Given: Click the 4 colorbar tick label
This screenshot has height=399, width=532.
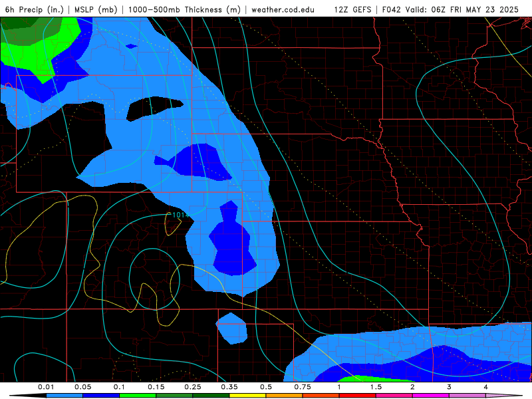Looking at the screenshot, I should (x=486, y=387).
